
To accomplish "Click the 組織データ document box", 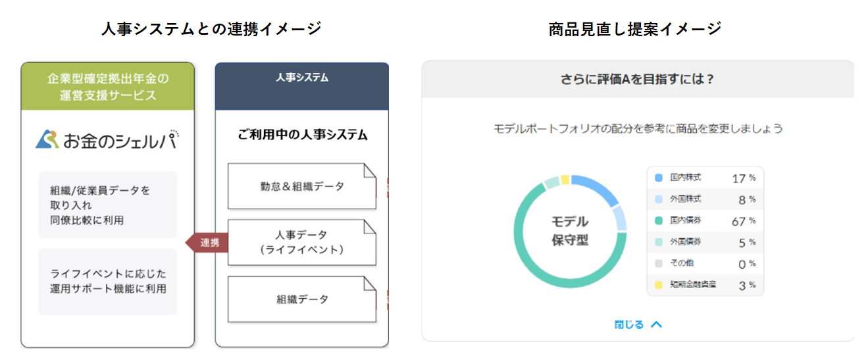I will click(302, 299).
